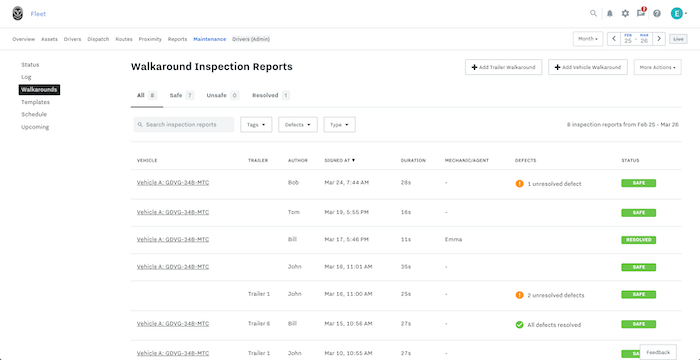This screenshot has width=700, height=360.
Task: Click Add Trailer Walkaround button
Action: 504,67
